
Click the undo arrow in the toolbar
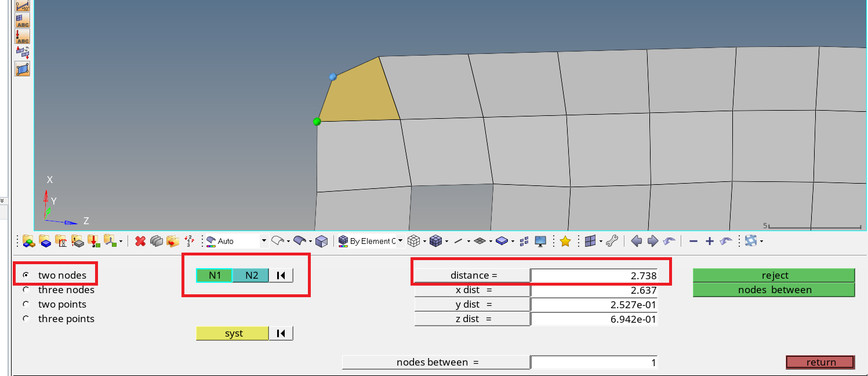[669, 241]
